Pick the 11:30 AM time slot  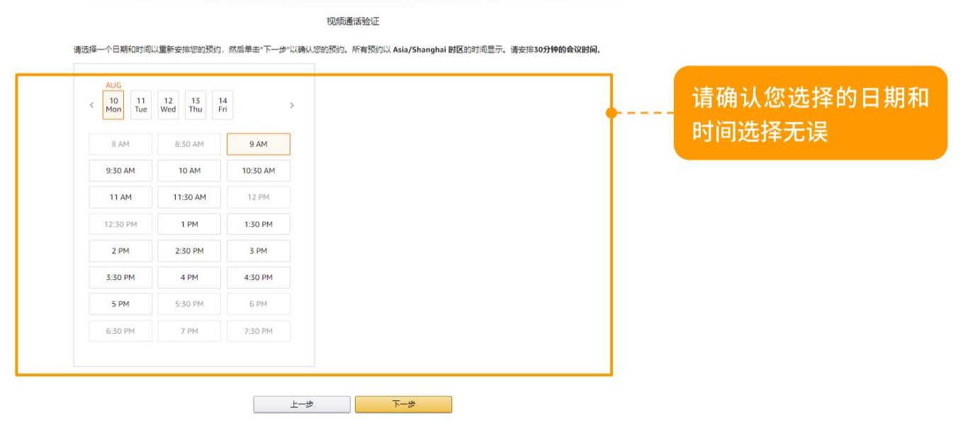(x=191, y=197)
